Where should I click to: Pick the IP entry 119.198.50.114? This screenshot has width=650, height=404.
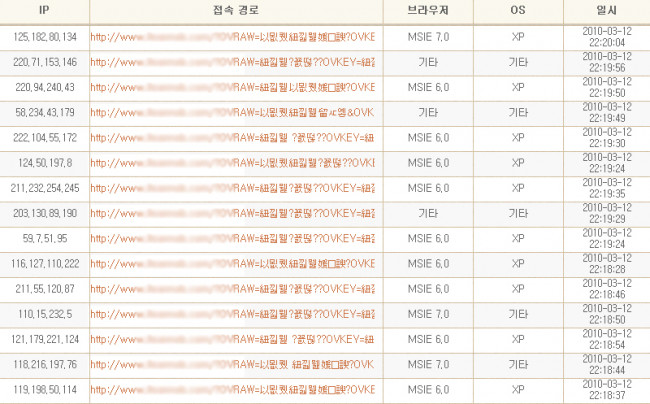click(x=45, y=390)
